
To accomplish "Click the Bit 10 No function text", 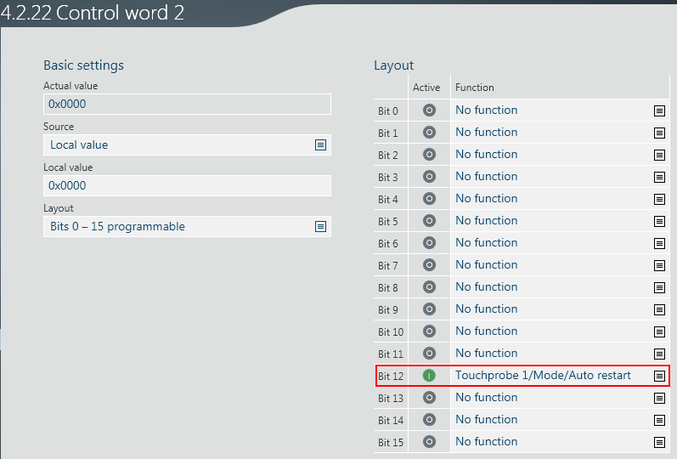I will [x=487, y=332].
